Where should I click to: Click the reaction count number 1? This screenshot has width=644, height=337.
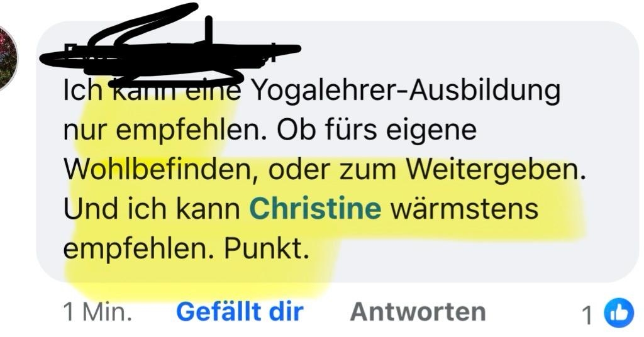tap(588, 315)
